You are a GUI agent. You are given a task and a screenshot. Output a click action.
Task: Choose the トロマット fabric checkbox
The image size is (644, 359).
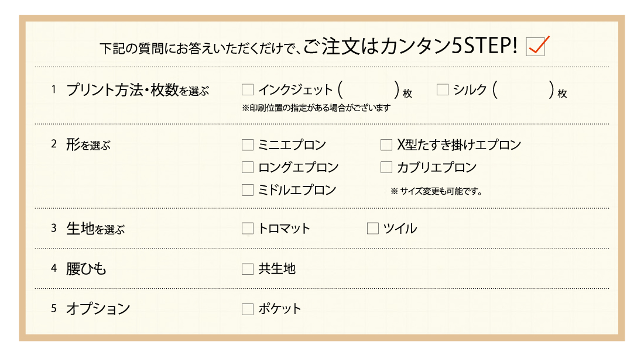pos(247,229)
